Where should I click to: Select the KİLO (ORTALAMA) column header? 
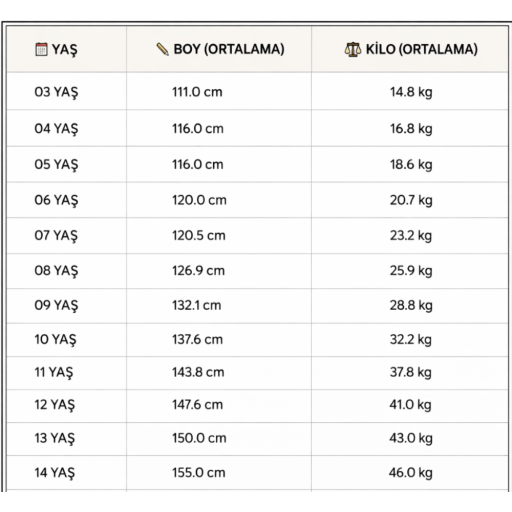[422, 49]
